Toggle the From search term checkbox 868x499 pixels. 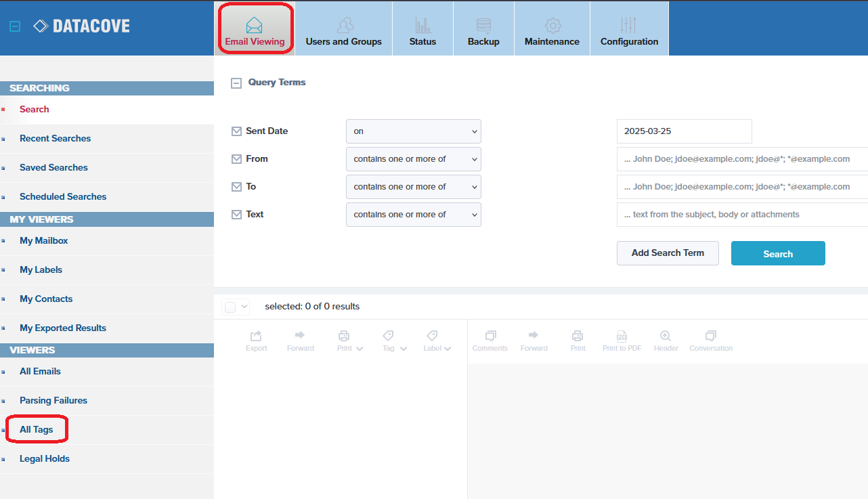click(x=236, y=159)
